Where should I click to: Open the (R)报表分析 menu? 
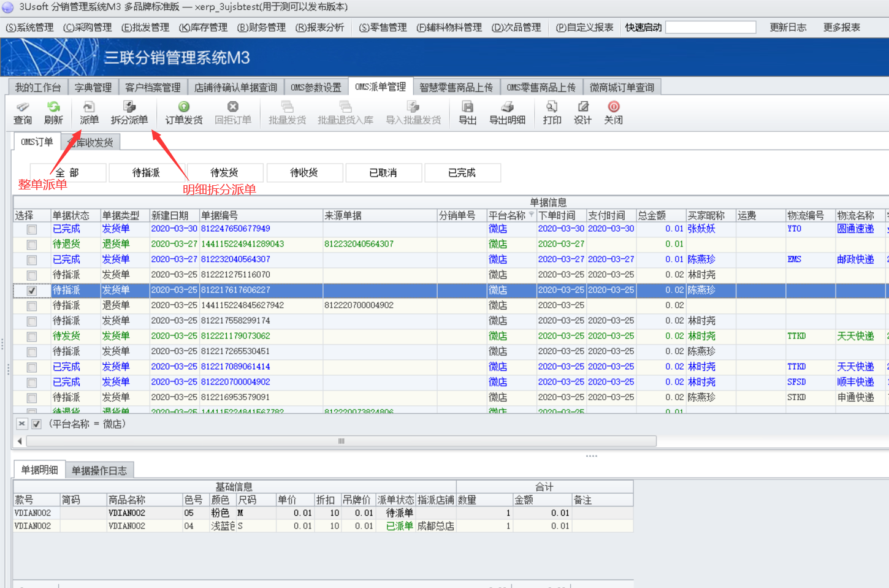[319, 28]
